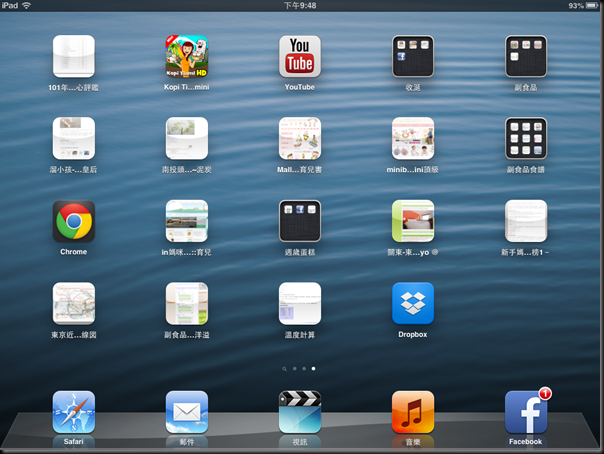This screenshot has height=454, width=604.
Task: Open the Videos (視訊) app in dock
Action: 300,412
